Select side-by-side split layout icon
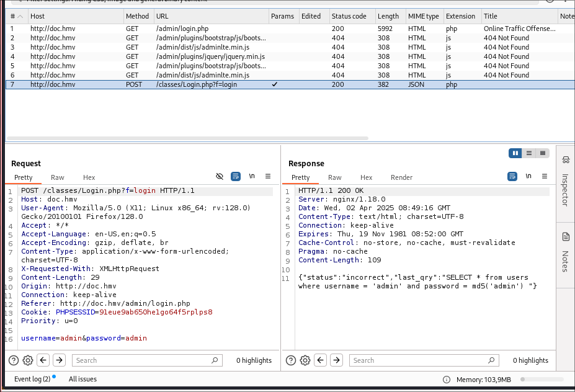The height and width of the screenshot is (392, 575). tap(515, 153)
